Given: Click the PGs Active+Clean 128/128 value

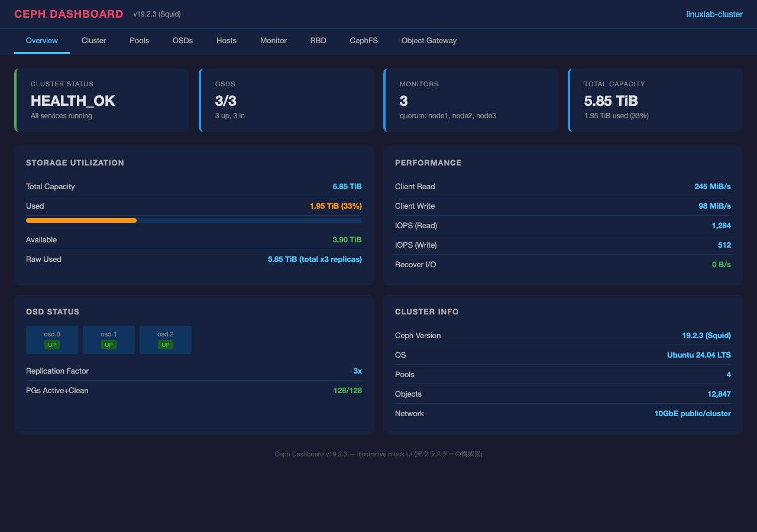Looking at the screenshot, I should click(348, 391).
